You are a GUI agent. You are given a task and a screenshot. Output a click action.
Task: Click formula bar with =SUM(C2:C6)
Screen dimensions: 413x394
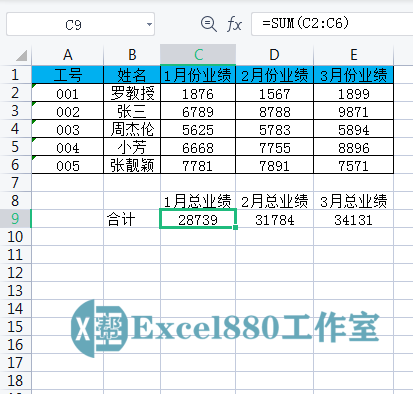point(332,24)
